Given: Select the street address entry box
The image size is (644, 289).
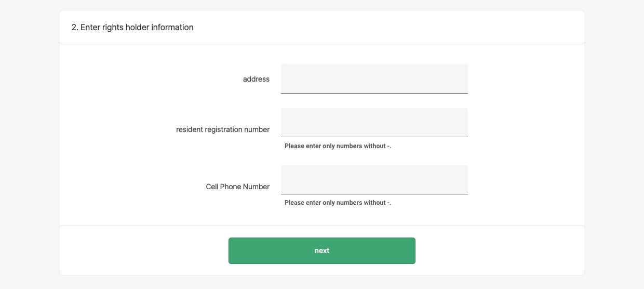Looking at the screenshot, I should coord(374,78).
